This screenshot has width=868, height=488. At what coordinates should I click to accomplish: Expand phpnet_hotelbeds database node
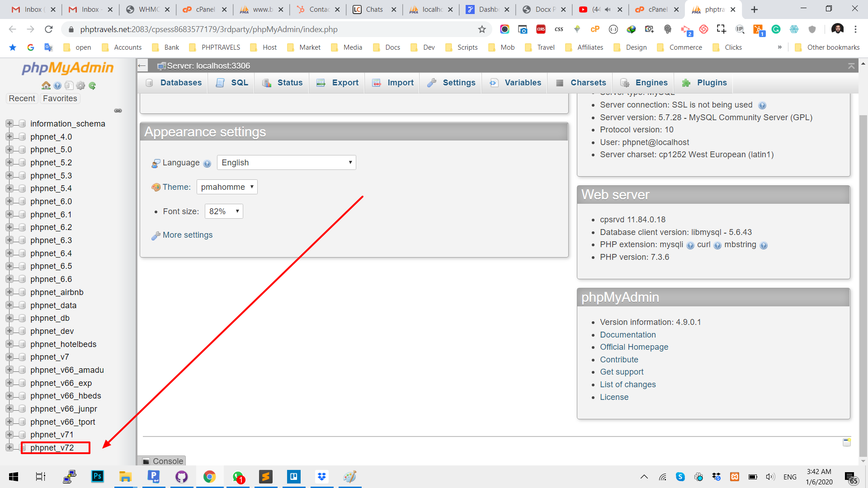pos(9,344)
